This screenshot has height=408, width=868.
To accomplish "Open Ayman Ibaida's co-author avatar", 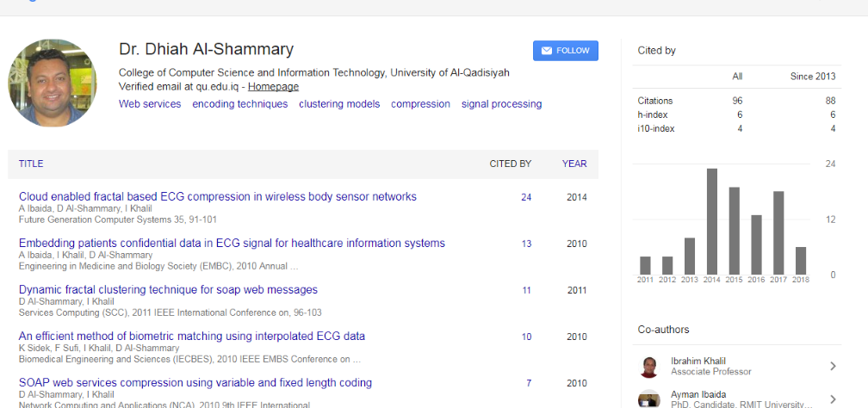I will tap(650, 399).
